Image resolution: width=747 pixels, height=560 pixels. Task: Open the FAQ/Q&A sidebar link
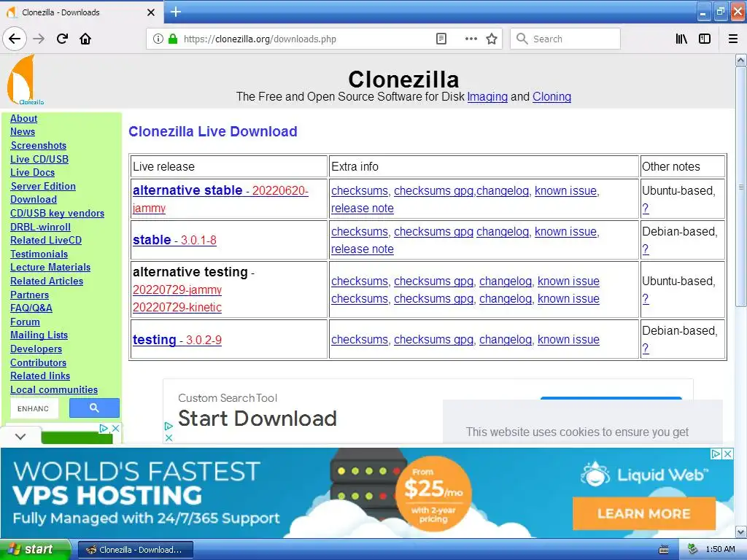point(31,308)
